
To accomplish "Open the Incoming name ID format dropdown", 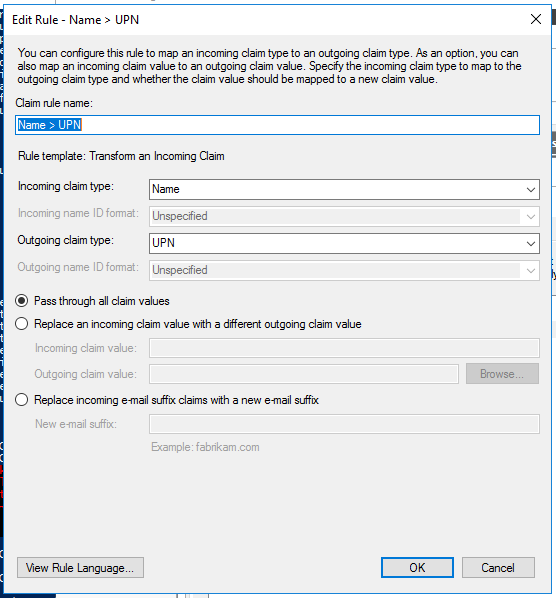I will point(344,217).
